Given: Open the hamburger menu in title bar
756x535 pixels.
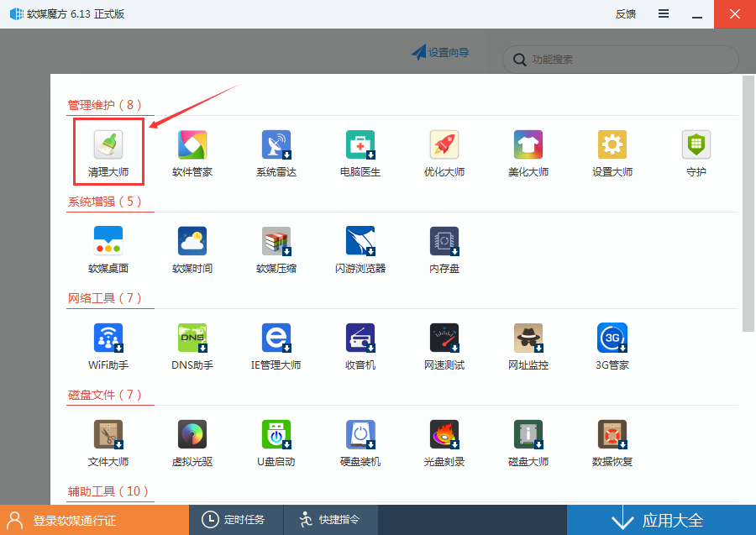Looking at the screenshot, I should click(x=663, y=13).
